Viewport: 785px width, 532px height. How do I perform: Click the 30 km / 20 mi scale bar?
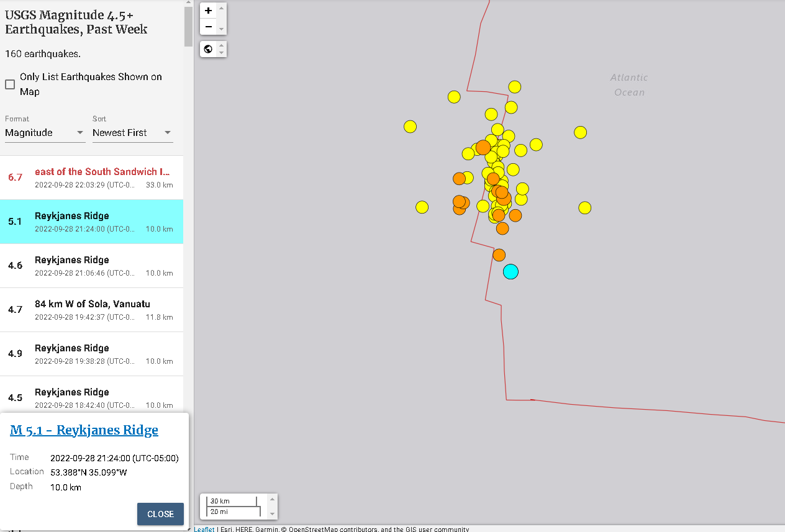coord(234,507)
